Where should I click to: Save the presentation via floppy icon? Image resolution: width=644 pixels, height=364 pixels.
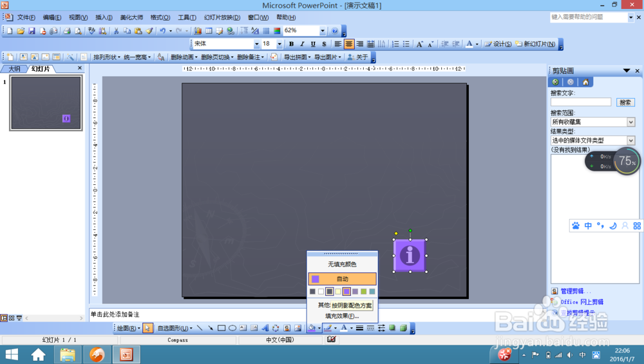[x=32, y=31]
